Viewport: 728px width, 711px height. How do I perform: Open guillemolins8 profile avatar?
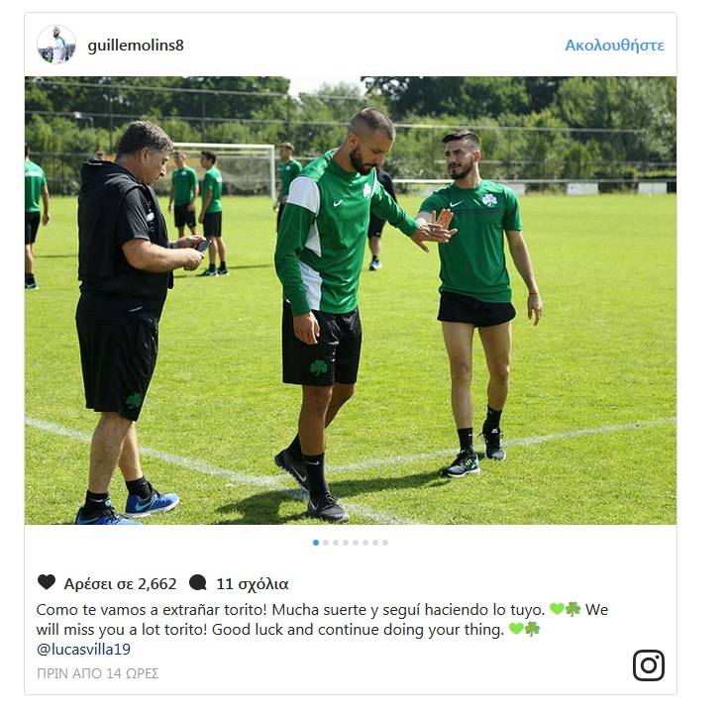pyautogui.click(x=56, y=45)
